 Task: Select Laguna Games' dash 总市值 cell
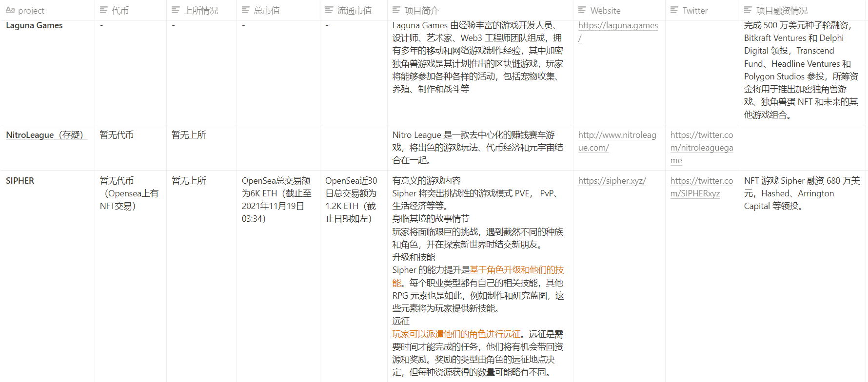278,73
